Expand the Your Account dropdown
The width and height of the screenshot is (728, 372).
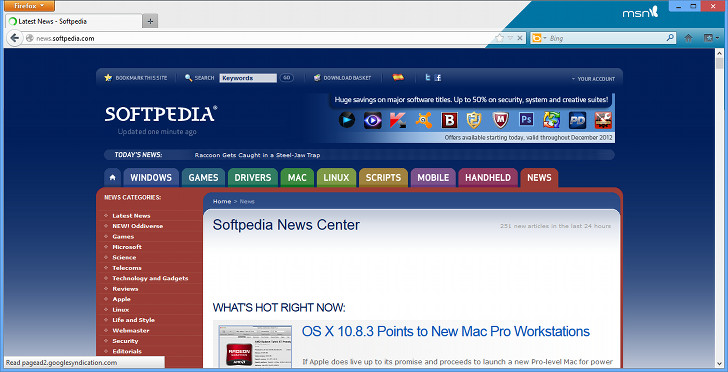(x=593, y=79)
